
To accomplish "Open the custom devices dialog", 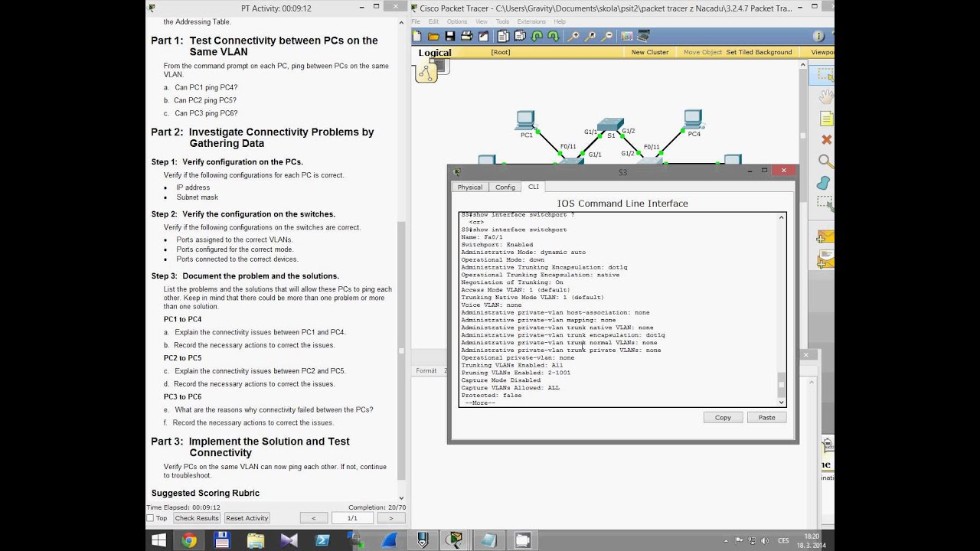I will 643,36.
